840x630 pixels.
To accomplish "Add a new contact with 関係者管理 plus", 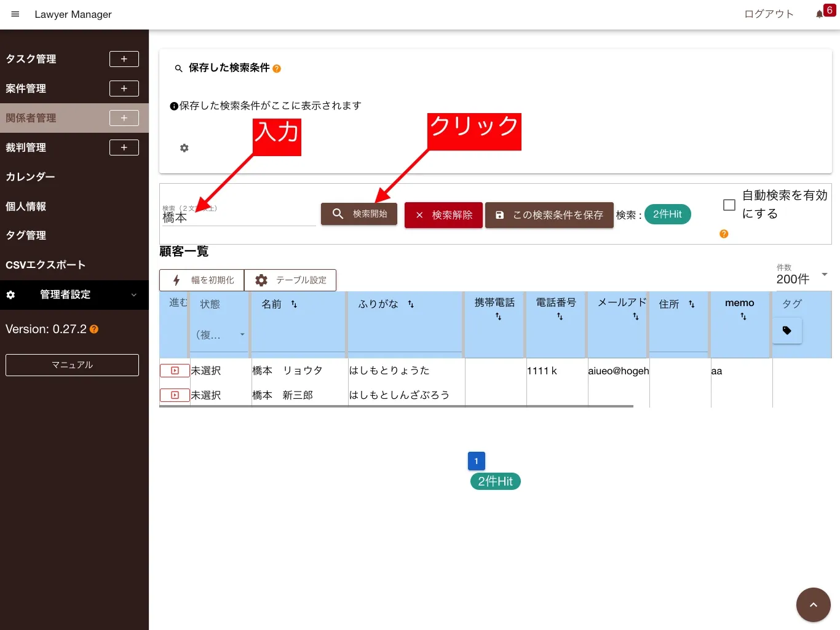I will coord(124,118).
